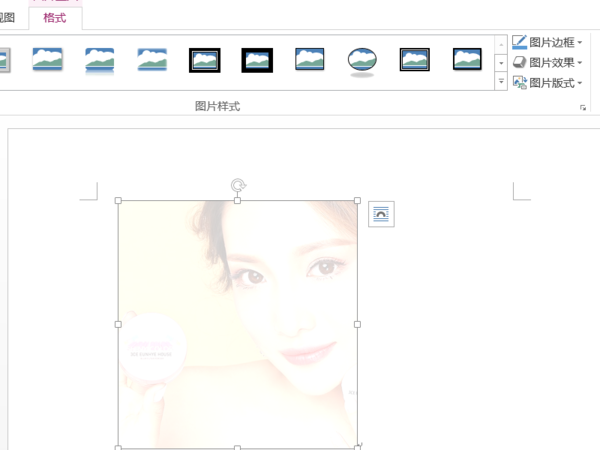Viewport: 600px width, 450px height.
Task: Switch to the 格式 ribbon tab
Action: click(x=55, y=17)
